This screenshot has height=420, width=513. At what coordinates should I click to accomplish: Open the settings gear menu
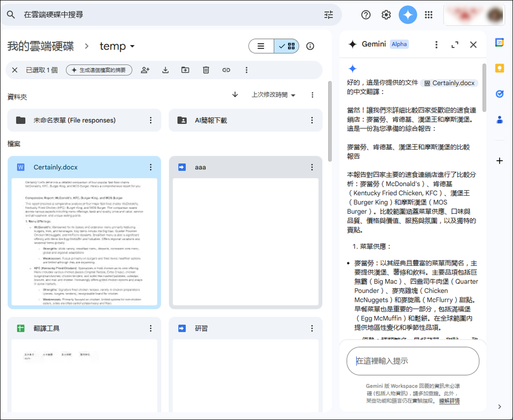point(386,15)
